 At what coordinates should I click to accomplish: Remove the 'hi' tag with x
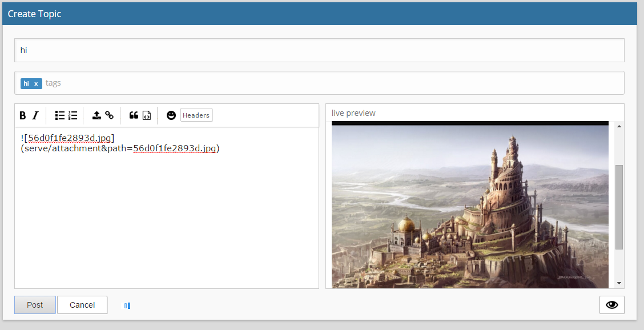tap(36, 84)
